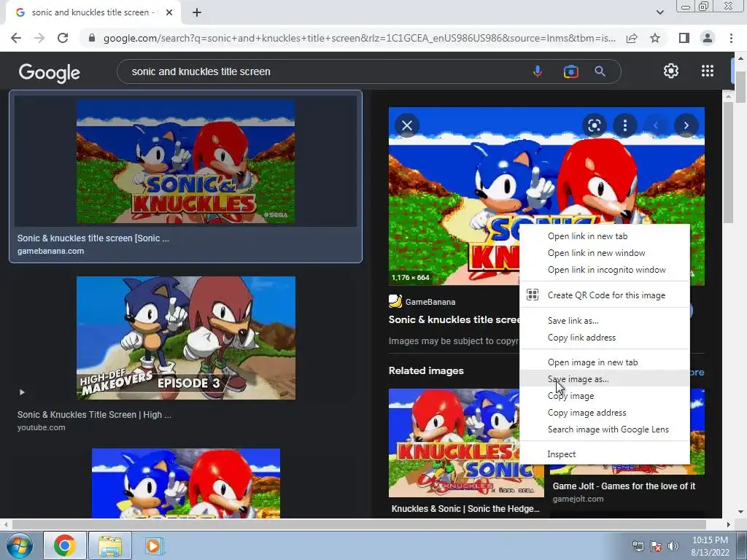Select Copy image address
The width and height of the screenshot is (747, 560).
click(x=604, y=413)
